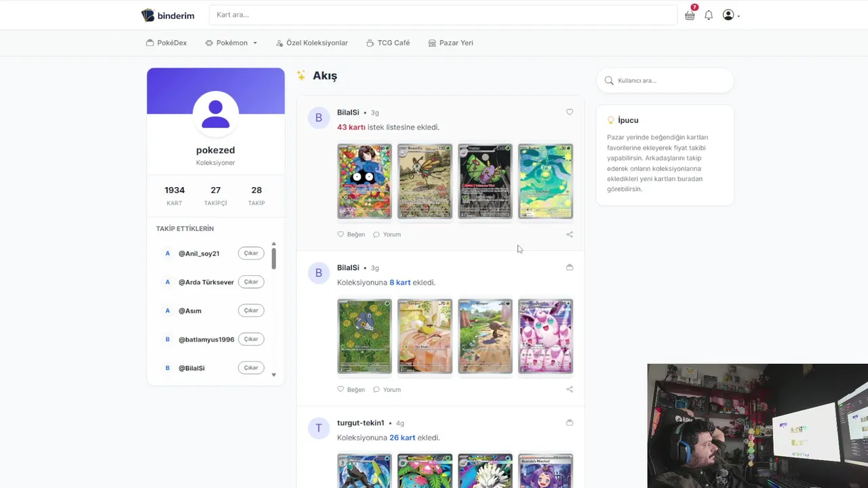Image resolution: width=868 pixels, height=488 pixels.
Task: Open the notifications bell
Action: pyautogui.click(x=709, y=15)
